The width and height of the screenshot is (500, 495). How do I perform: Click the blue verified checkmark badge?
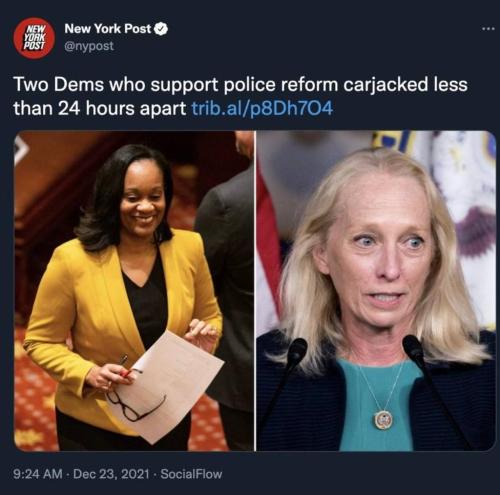162,29
